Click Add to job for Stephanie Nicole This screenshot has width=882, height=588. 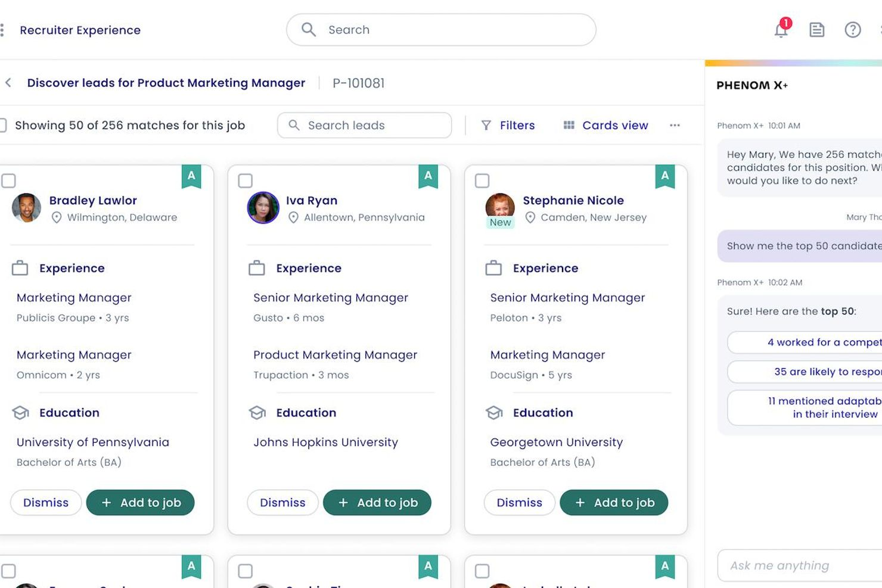pos(614,502)
